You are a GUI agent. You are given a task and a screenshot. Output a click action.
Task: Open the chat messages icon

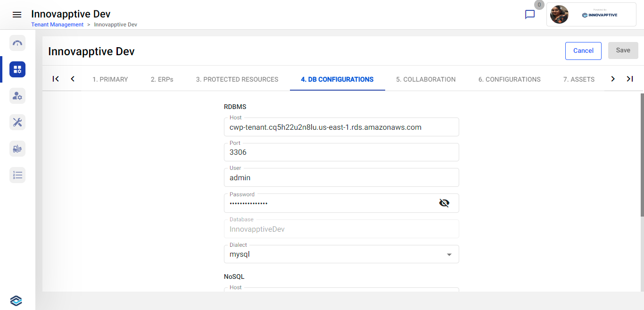[530, 15]
